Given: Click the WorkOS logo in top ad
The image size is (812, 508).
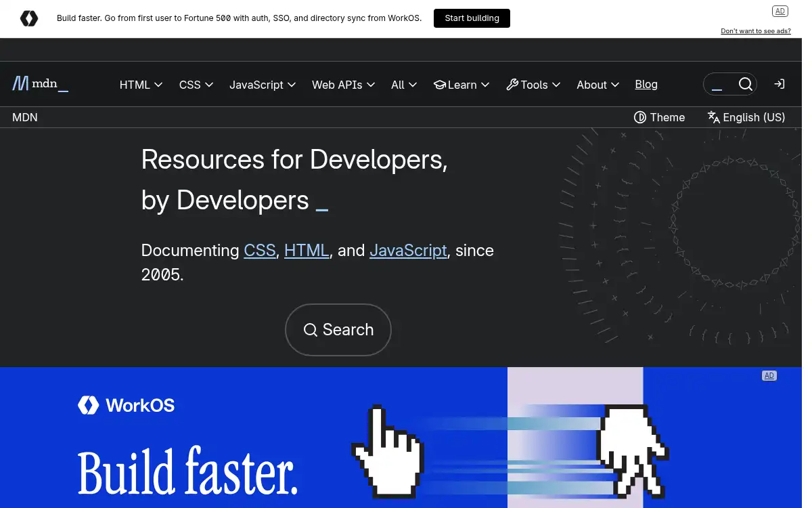Looking at the screenshot, I should 29,18.
